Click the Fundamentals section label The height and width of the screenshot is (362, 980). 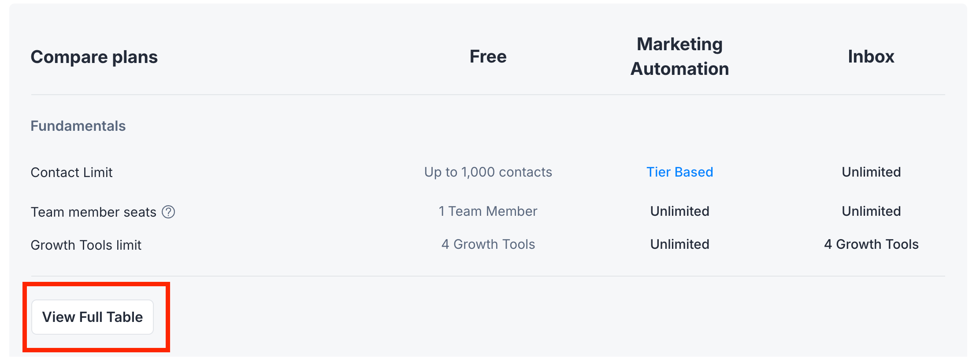coord(78,126)
